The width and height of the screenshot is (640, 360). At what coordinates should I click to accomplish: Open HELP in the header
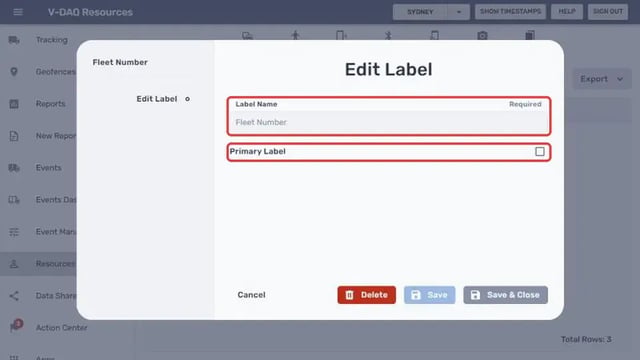point(567,11)
